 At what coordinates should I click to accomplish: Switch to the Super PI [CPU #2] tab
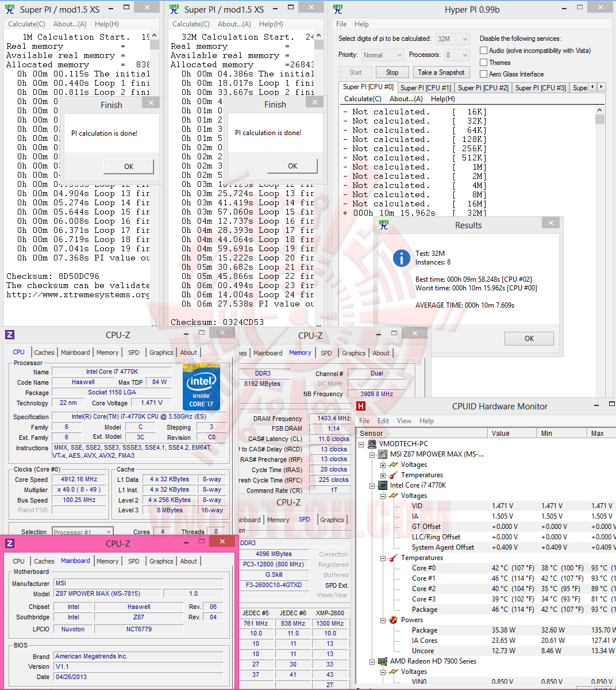click(483, 87)
